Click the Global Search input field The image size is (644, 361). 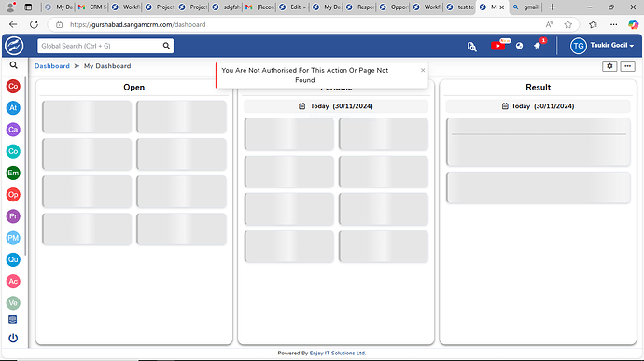pyautogui.click(x=101, y=46)
